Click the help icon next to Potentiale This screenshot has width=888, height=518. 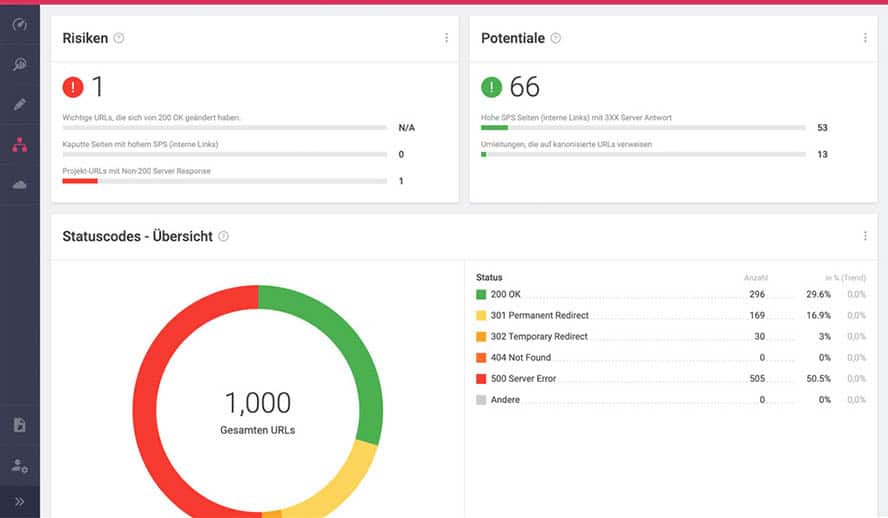556,38
